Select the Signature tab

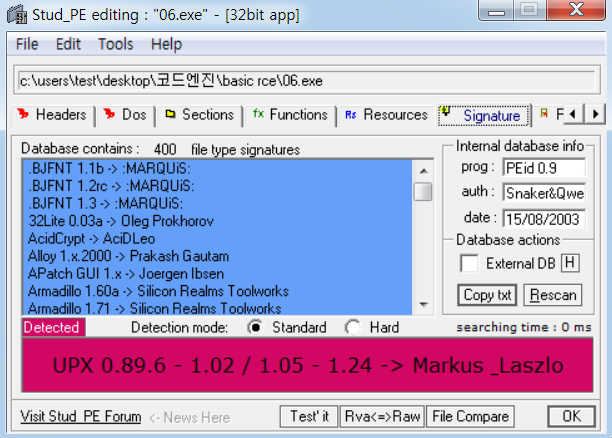point(484,115)
